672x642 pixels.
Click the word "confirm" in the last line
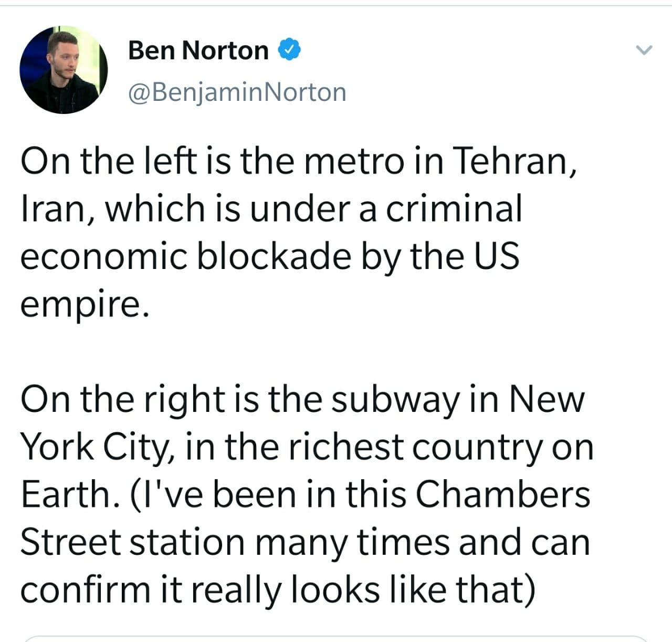(x=86, y=589)
